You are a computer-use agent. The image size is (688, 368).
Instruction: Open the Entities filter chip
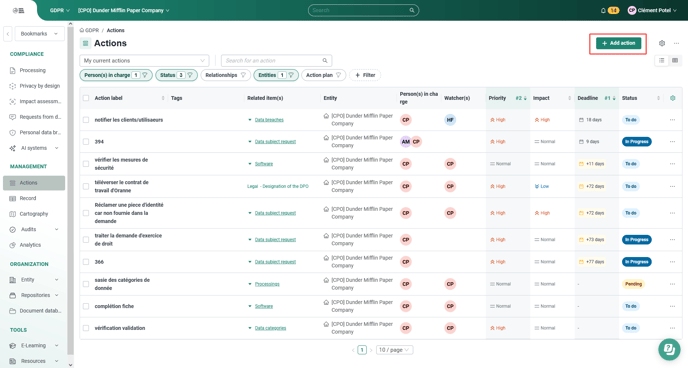[x=276, y=75]
